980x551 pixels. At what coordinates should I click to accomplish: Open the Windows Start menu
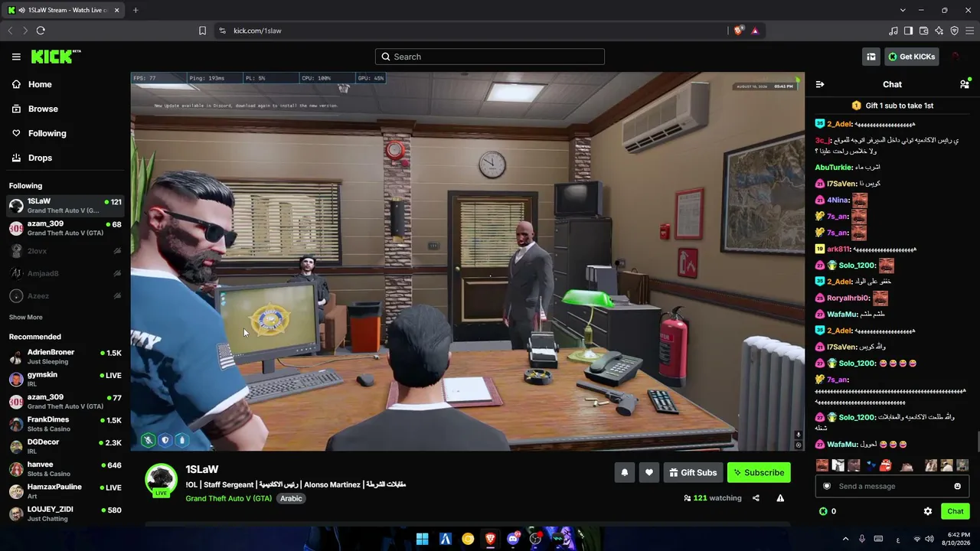point(422,539)
